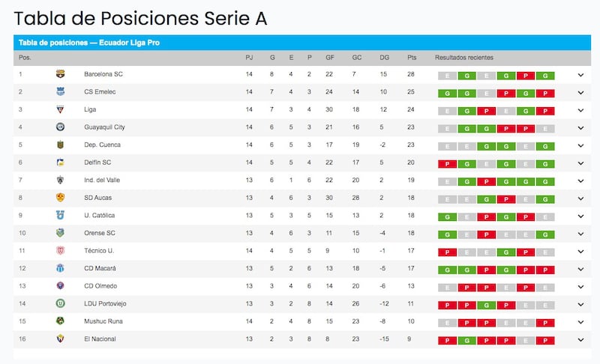The height and width of the screenshot is (364, 600).
Task: Click the Guayaquil City team crest
Action: [60, 127]
